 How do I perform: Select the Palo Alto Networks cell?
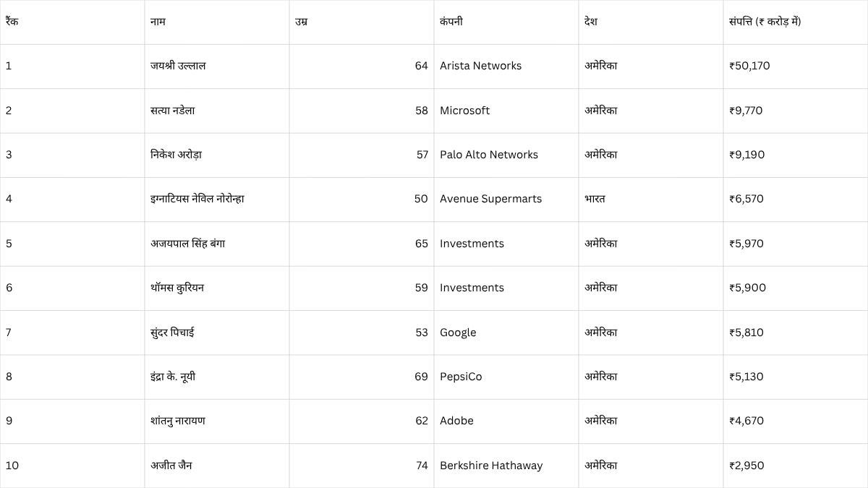[489, 155]
